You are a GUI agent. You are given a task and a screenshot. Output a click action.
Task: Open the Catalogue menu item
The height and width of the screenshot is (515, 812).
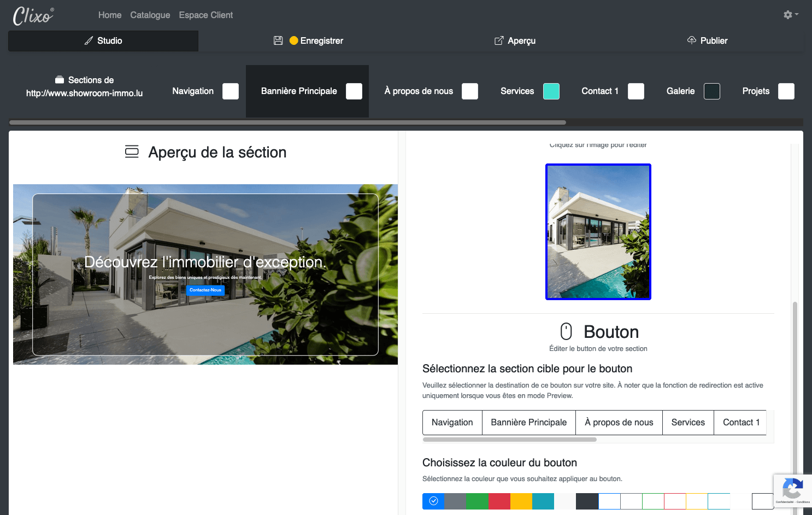150,15
